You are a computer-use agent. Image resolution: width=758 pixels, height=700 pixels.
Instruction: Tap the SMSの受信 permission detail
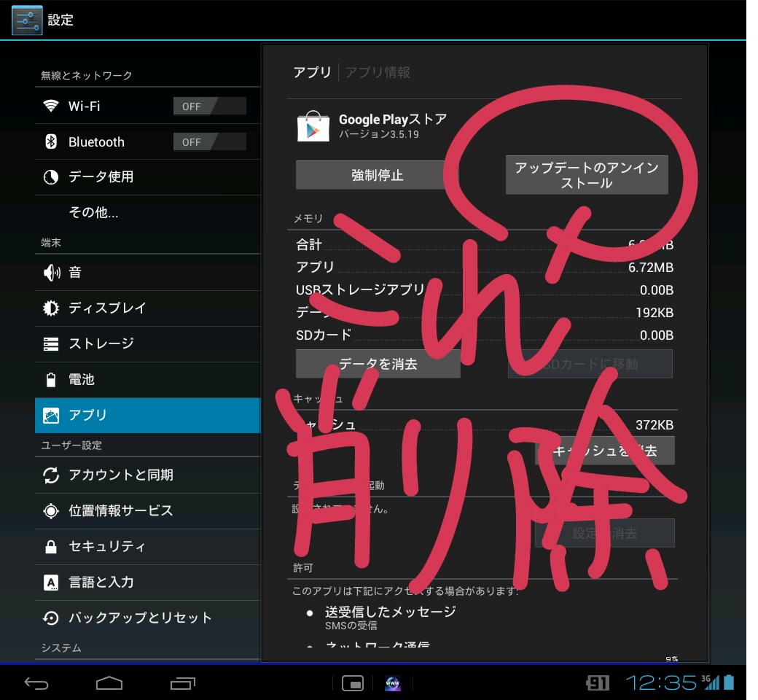(x=351, y=626)
